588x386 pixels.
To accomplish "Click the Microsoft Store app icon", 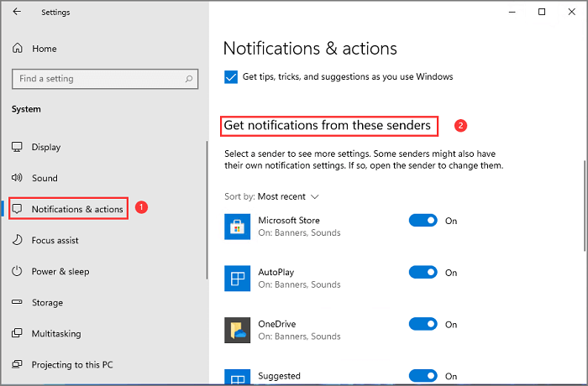I will pyautogui.click(x=238, y=226).
